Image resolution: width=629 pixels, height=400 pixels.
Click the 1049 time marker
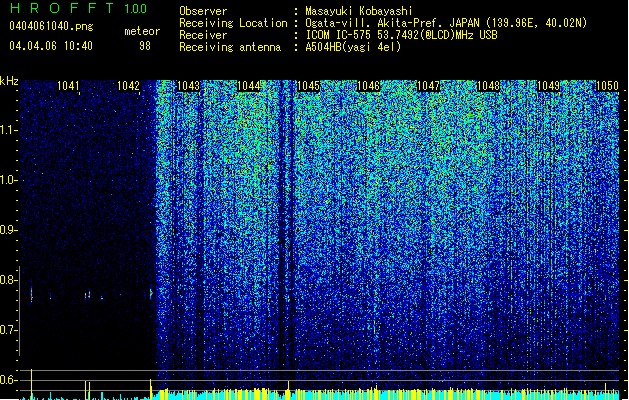[x=548, y=86]
